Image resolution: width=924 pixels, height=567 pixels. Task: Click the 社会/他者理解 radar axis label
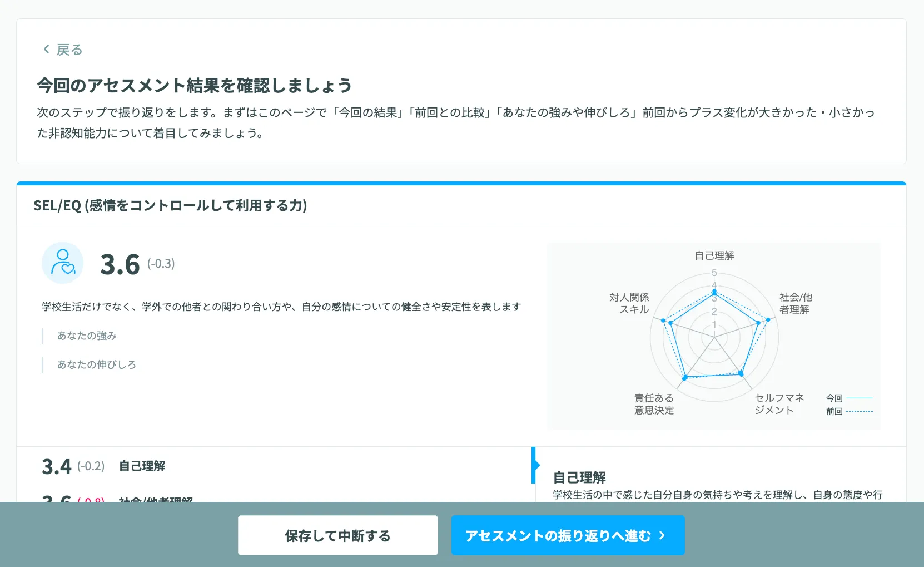tap(796, 303)
